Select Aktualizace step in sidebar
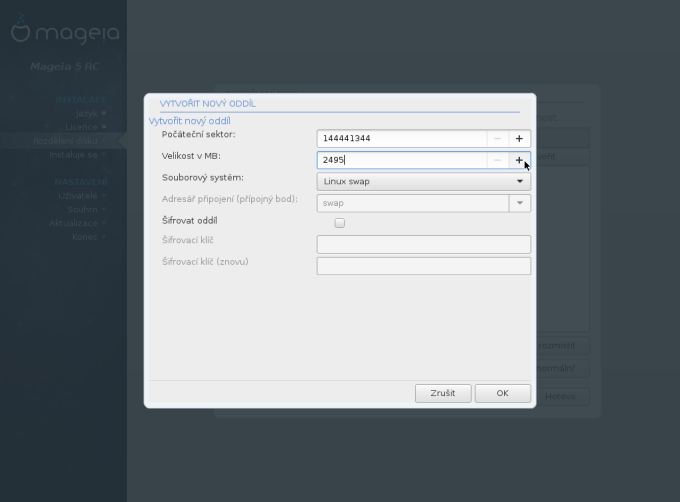 click(73, 223)
